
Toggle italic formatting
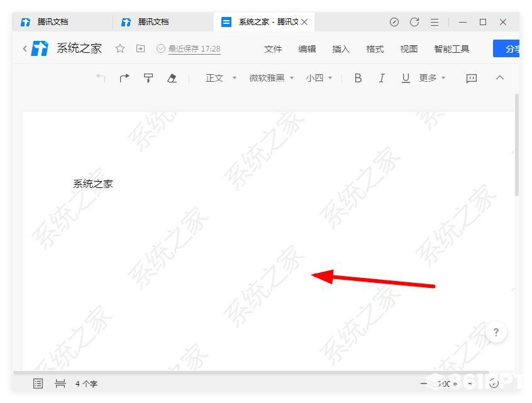tap(382, 79)
